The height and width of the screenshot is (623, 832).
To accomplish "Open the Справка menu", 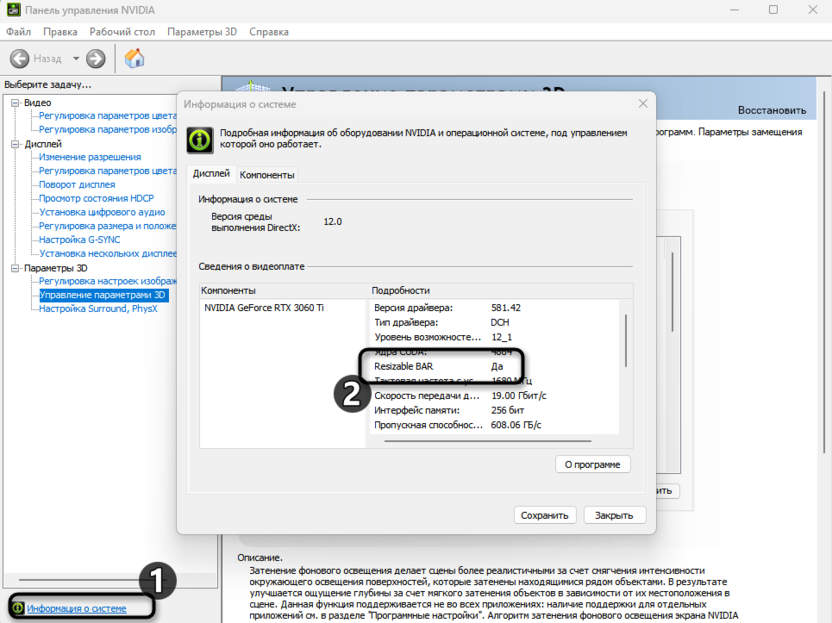I will click(270, 31).
